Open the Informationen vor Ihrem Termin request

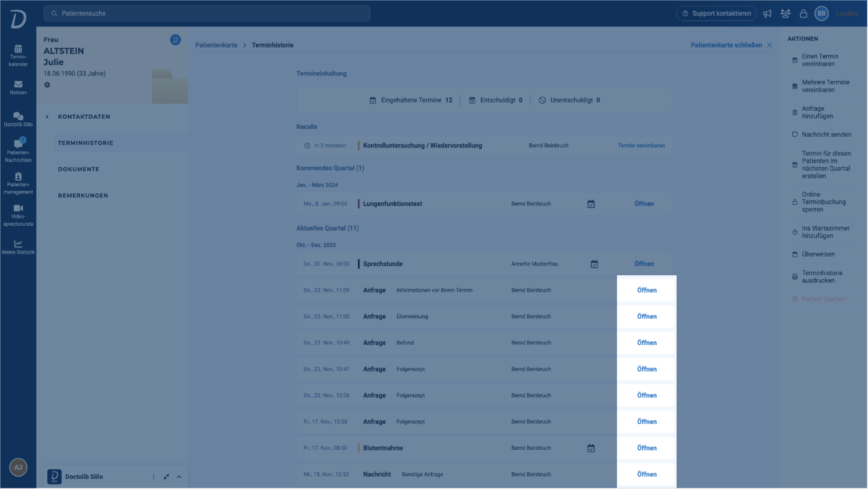coord(647,290)
